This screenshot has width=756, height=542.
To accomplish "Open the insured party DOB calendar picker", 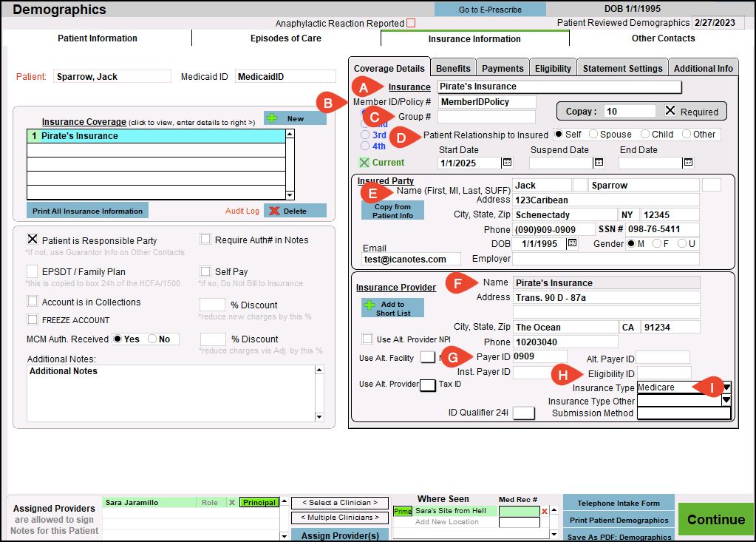I will tap(572, 243).
